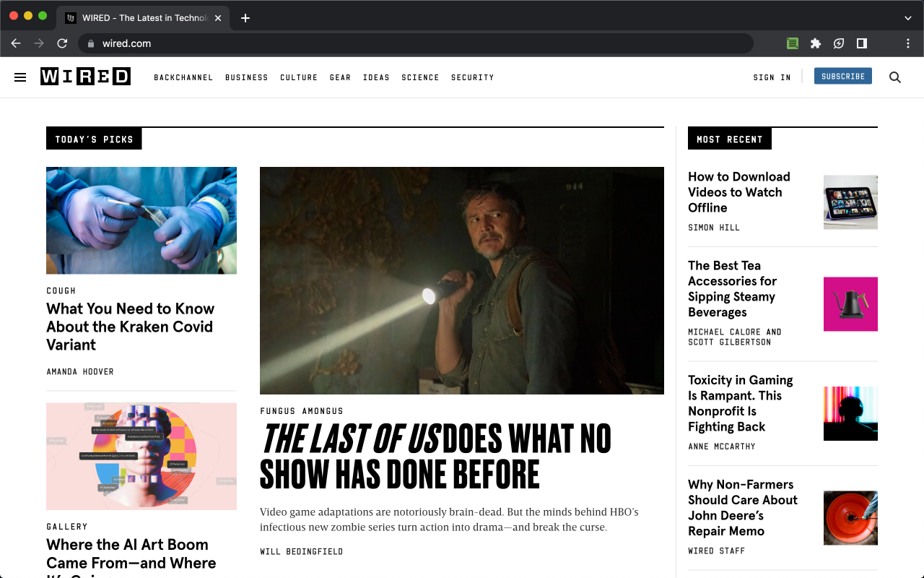Expand the tab search chevron

(x=908, y=18)
